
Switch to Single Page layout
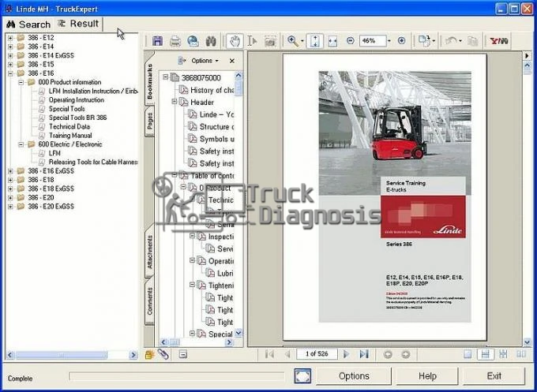pyautogui.click(x=468, y=354)
